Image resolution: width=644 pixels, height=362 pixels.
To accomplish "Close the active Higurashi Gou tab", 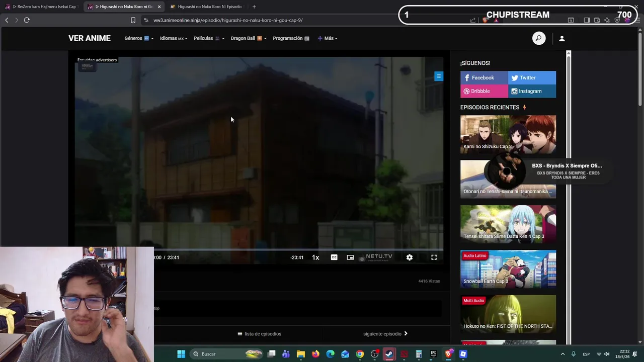I will pos(159,7).
